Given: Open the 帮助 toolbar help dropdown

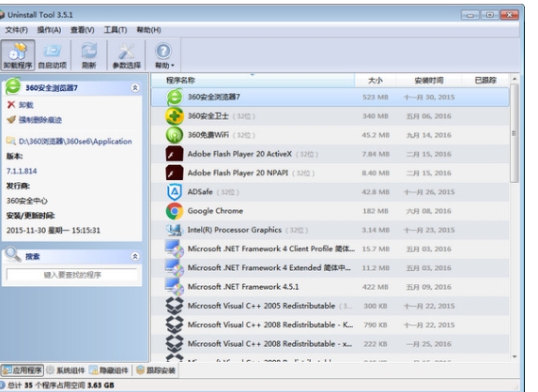Looking at the screenshot, I should [x=163, y=55].
